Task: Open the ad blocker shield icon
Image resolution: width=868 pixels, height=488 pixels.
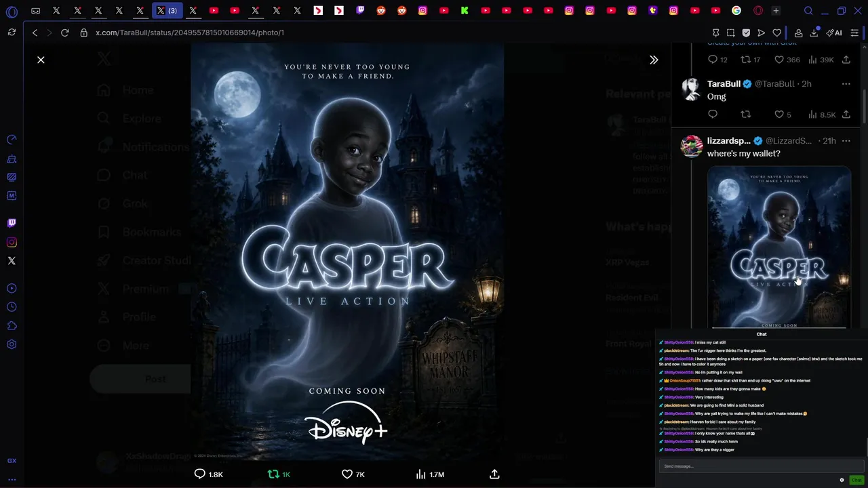Action: (746, 33)
